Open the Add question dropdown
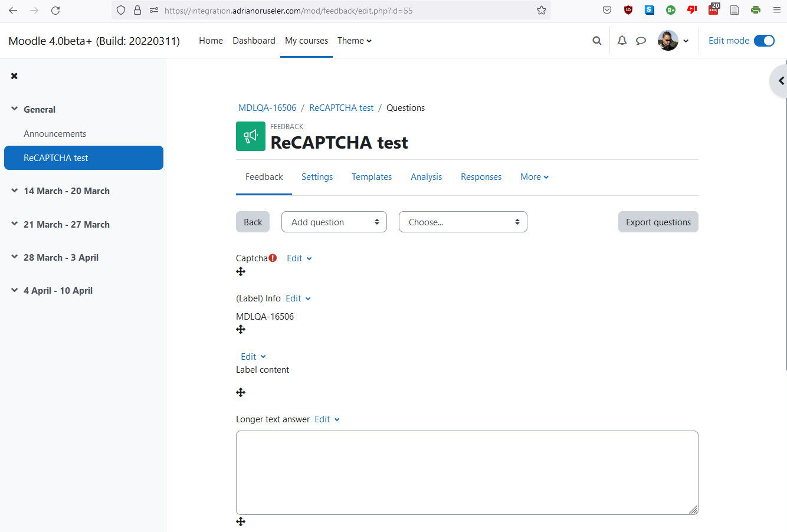Screen dimensions: 787x532 (335, 222)
